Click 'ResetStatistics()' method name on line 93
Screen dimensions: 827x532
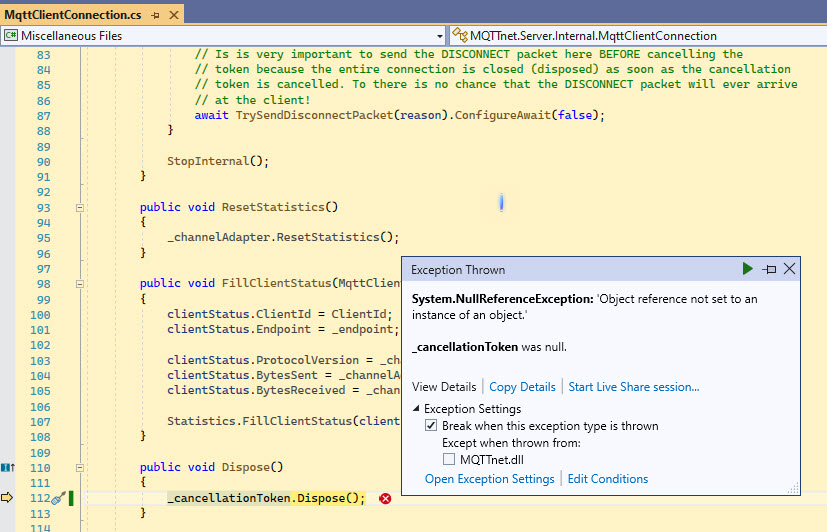[x=280, y=207]
